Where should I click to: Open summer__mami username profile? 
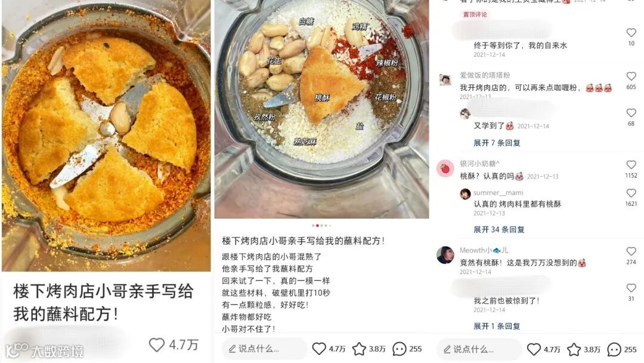pos(498,192)
